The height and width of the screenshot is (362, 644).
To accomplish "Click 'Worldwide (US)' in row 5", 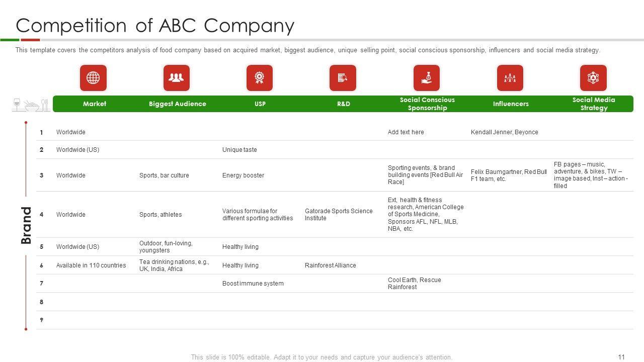I will point(77,247).
